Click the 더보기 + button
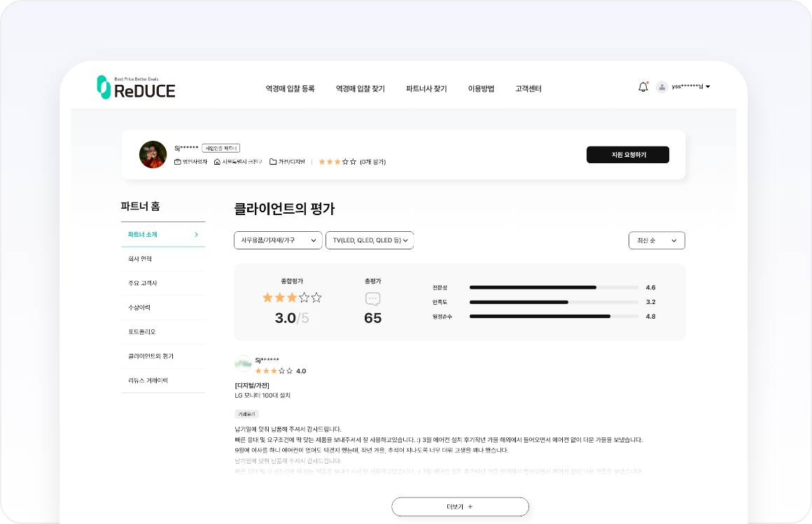 460,506
